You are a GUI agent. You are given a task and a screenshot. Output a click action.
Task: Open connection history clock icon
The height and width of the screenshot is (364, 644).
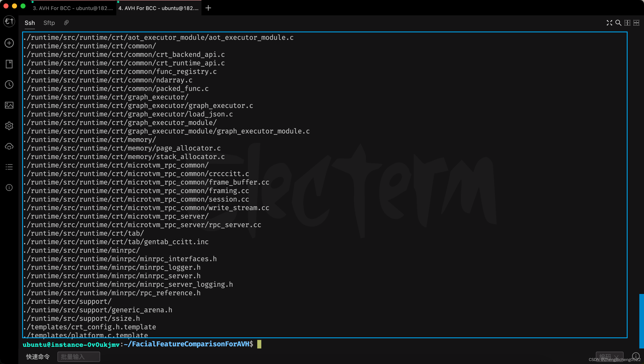(x=9, y=85)
